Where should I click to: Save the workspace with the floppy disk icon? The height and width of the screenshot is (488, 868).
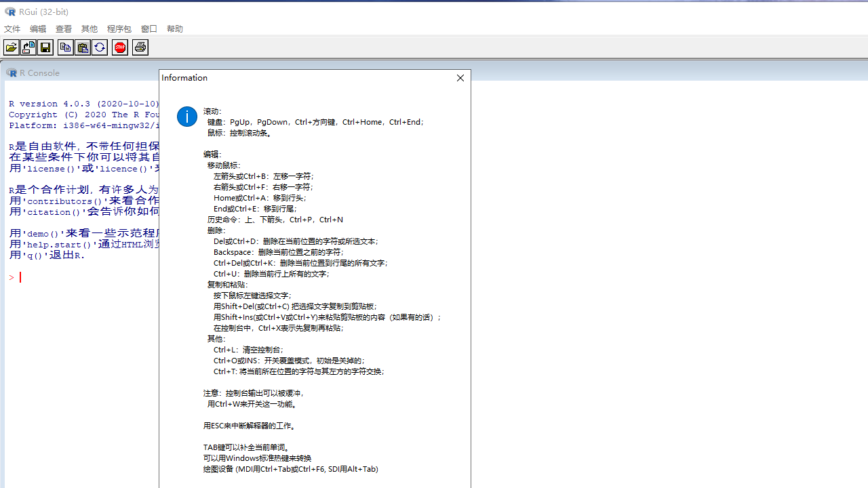pos(45,47)
